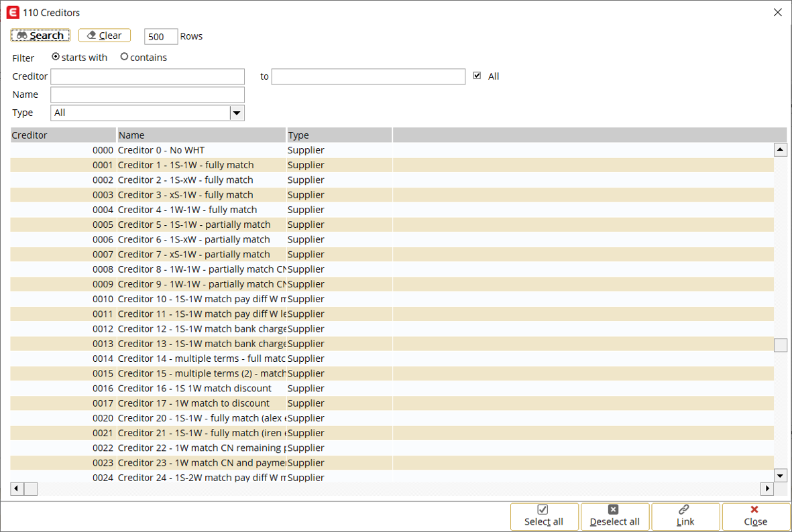Select row 'Creditor 1 - 1S-1W - fully match'
792x532 pixels.
pyautogui.click(x=392, y=165)
